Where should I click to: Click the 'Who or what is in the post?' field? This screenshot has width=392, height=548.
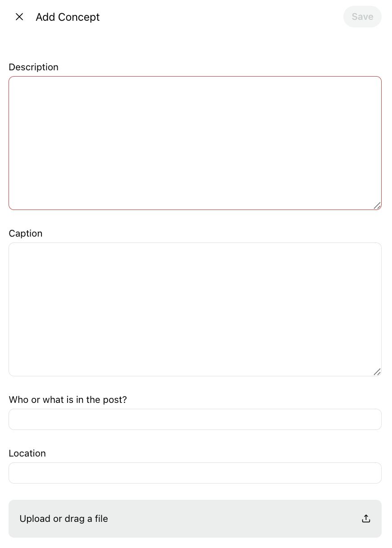(195, 419)
